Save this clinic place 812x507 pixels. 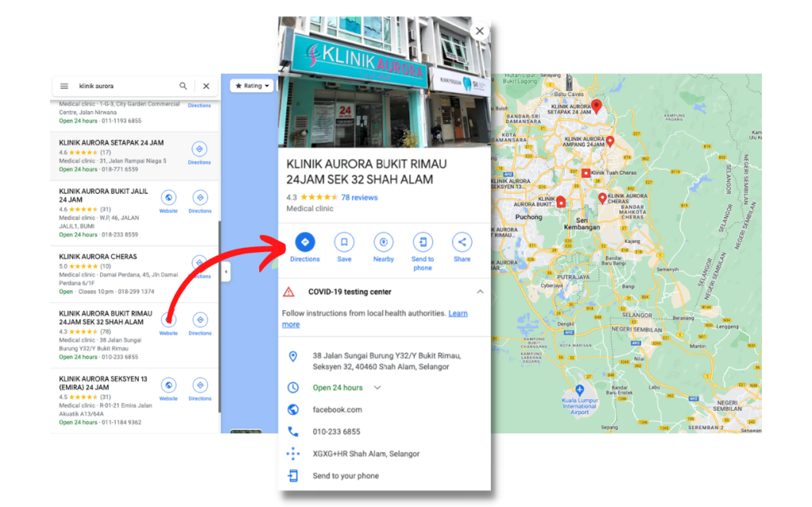coord(344,248)
